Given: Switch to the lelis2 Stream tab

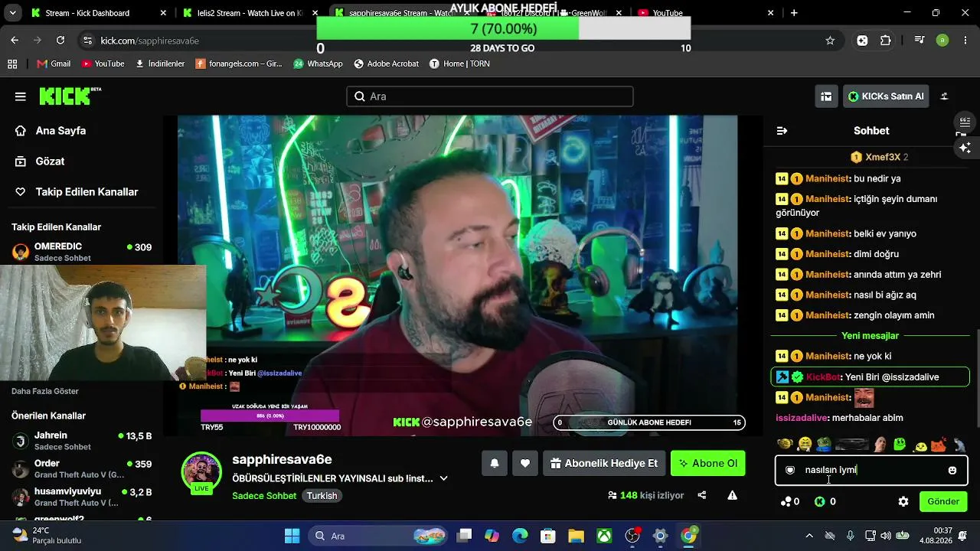Looking at the screenshot, I should click(x=250, y=13).
